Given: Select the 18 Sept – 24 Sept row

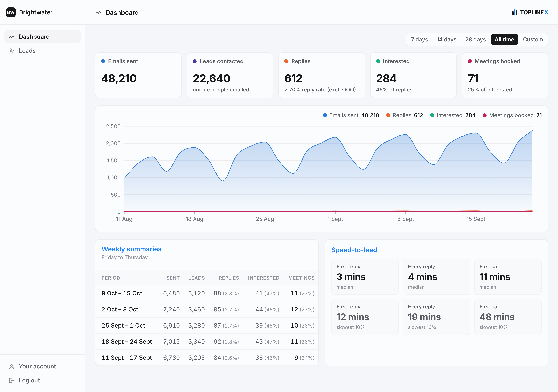Looking at the screenshot, I should click(207, 342).
